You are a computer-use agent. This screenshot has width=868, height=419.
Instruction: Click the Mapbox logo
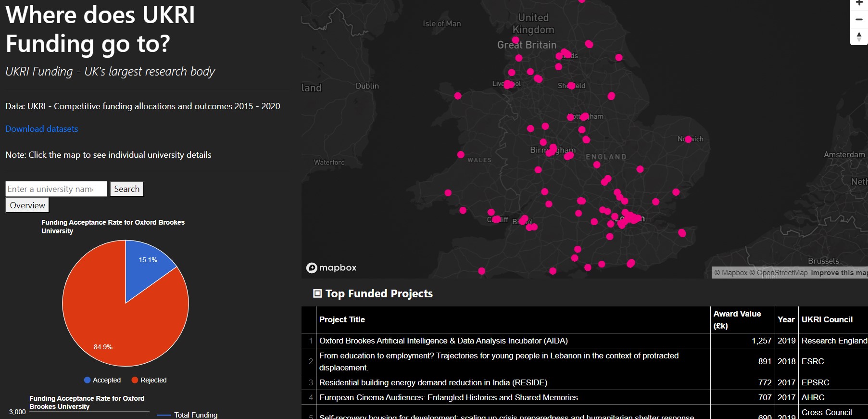coord(332,267)
